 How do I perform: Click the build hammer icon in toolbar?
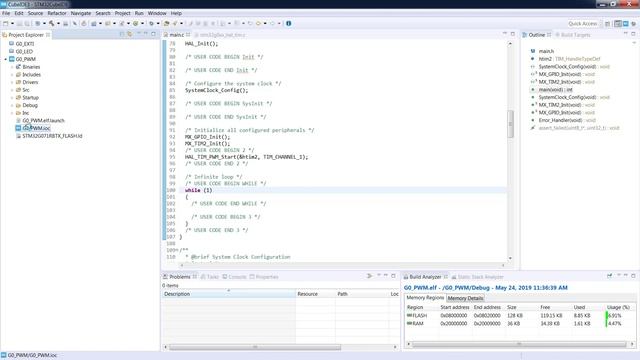(x=51, y=24)
